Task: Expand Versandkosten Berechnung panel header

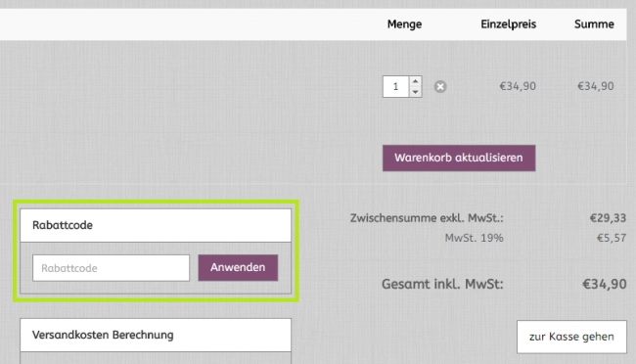Action: (x=156, y=335)
